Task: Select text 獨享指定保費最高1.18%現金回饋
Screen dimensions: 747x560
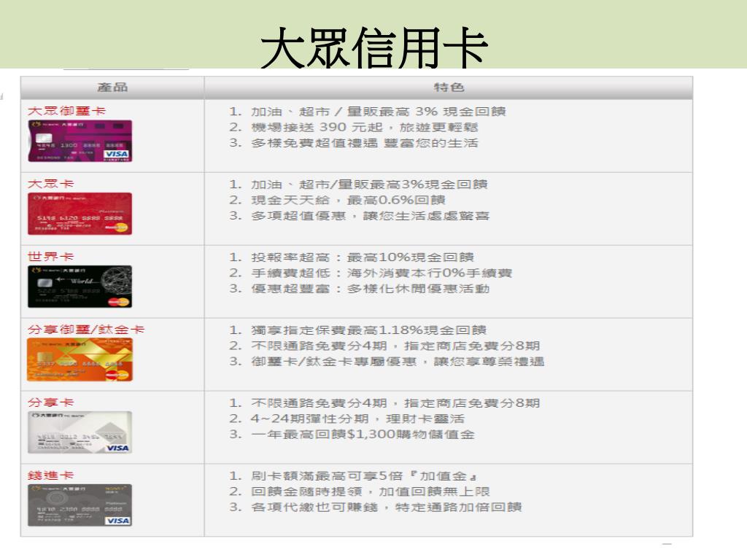Action: click(x=368, y=330)
